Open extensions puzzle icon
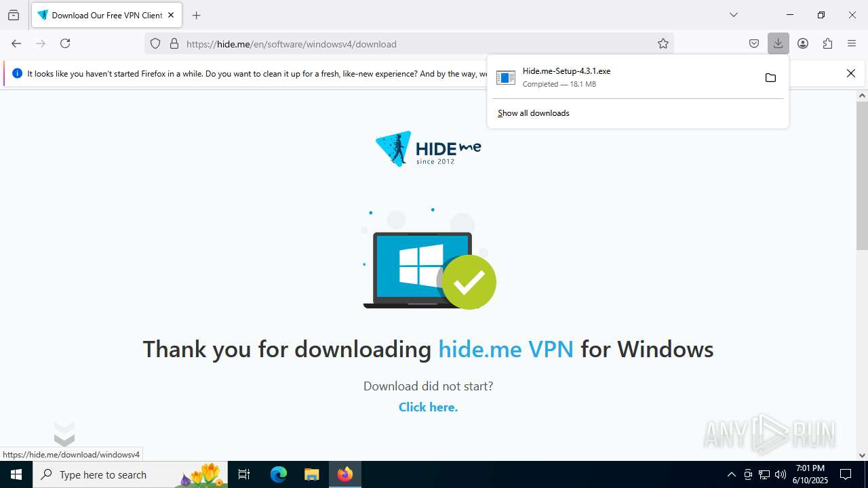The image size is (868, 488). (827, 43)
